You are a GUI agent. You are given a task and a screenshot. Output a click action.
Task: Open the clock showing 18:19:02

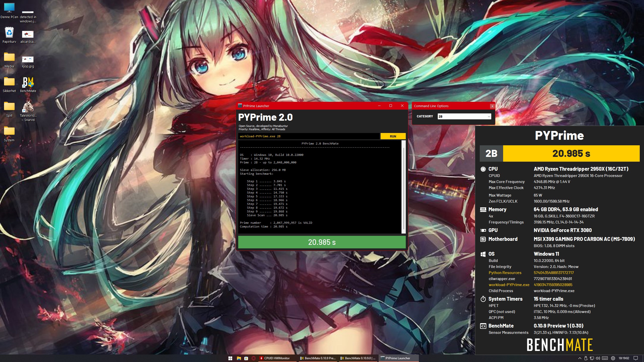pos(624,358)
